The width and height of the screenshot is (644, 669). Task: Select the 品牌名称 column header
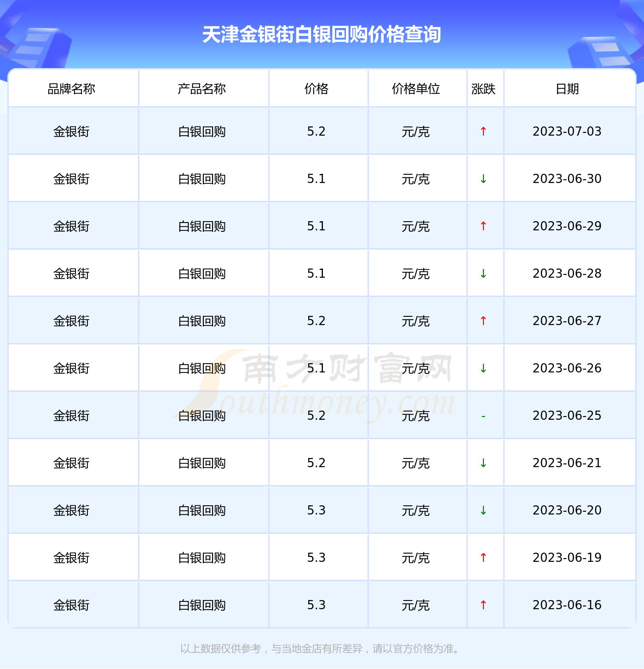point(71,89)
